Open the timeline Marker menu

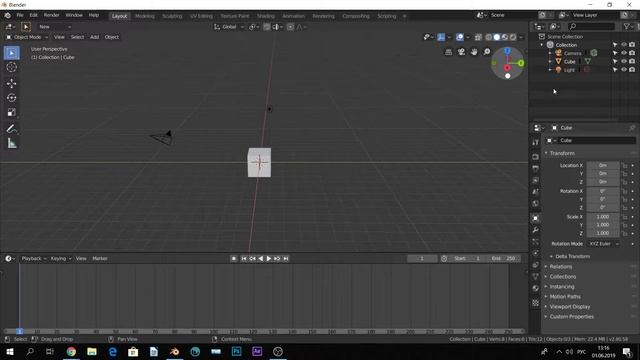100,258
